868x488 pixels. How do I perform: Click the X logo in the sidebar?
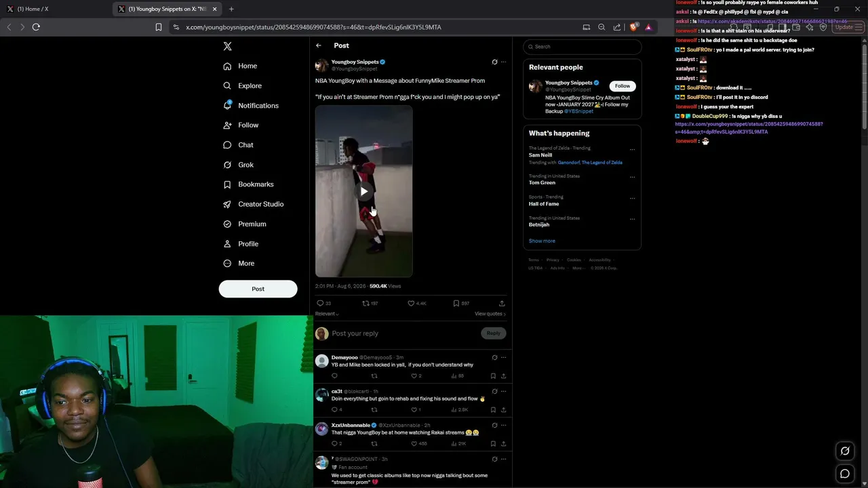pos(228,46)
